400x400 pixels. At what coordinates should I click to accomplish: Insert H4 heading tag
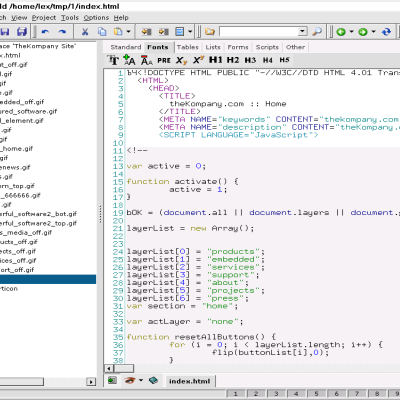[x=267, y=60]
